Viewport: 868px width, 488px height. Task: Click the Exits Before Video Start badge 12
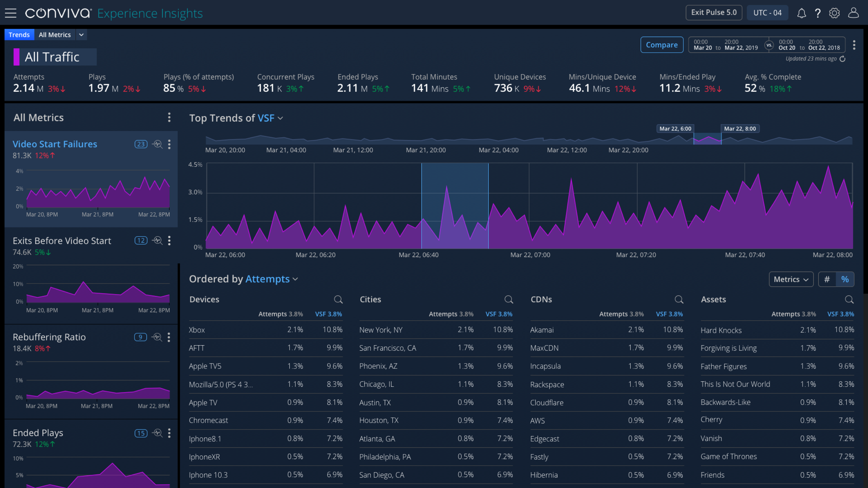click(141, 240)
